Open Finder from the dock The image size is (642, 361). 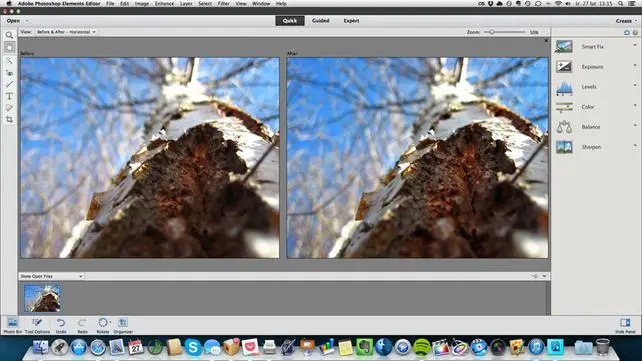click(40, 347)
